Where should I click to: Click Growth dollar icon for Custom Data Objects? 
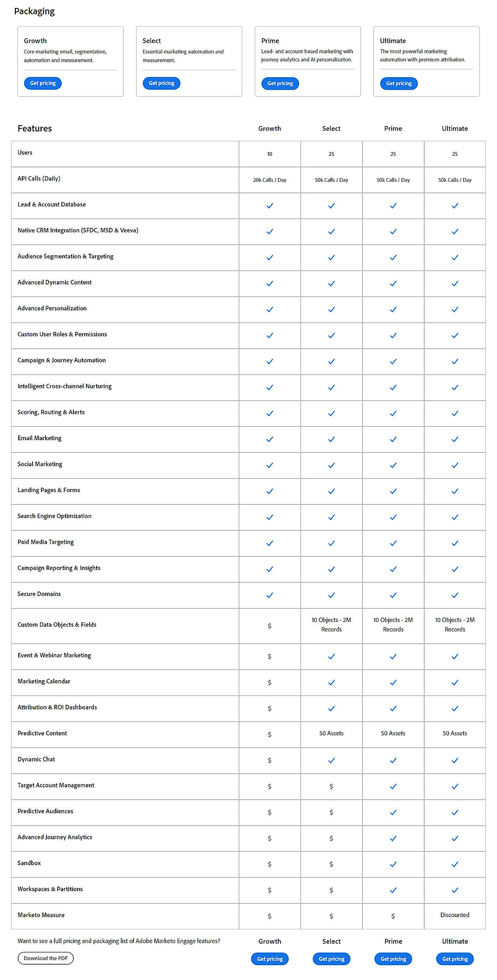click(x=269, y=626)
